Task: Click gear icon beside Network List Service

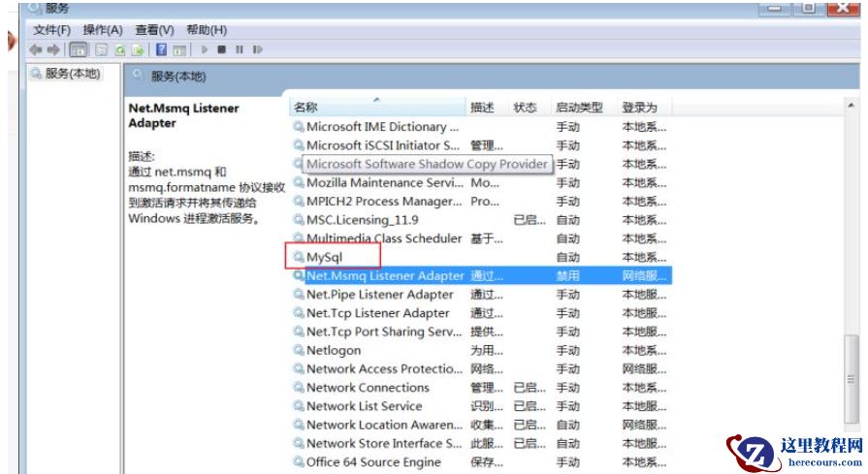Action: (299, 405)
